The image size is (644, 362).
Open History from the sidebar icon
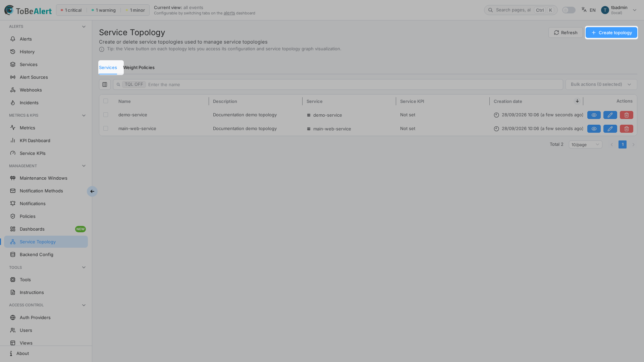(x=13, y=52)
